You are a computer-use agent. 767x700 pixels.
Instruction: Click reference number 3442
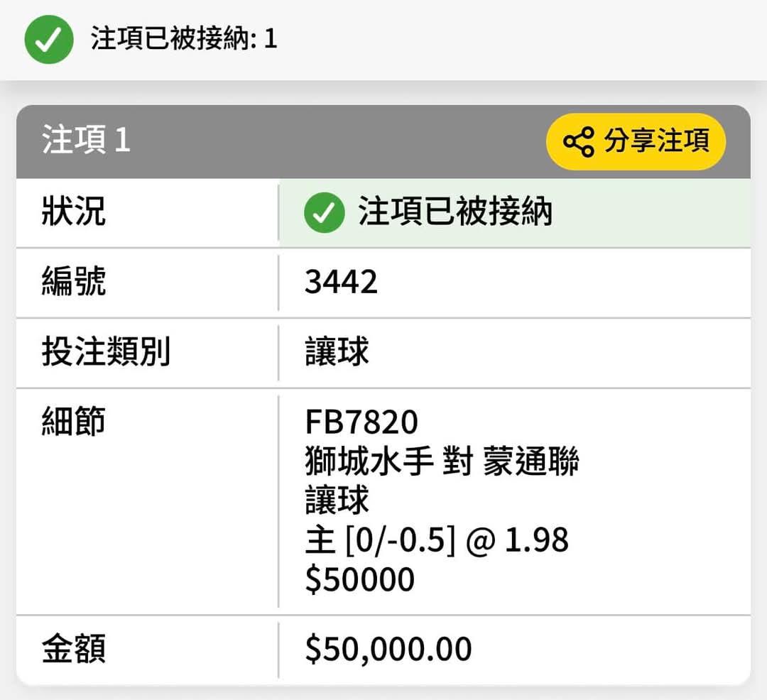click(342, 282)
